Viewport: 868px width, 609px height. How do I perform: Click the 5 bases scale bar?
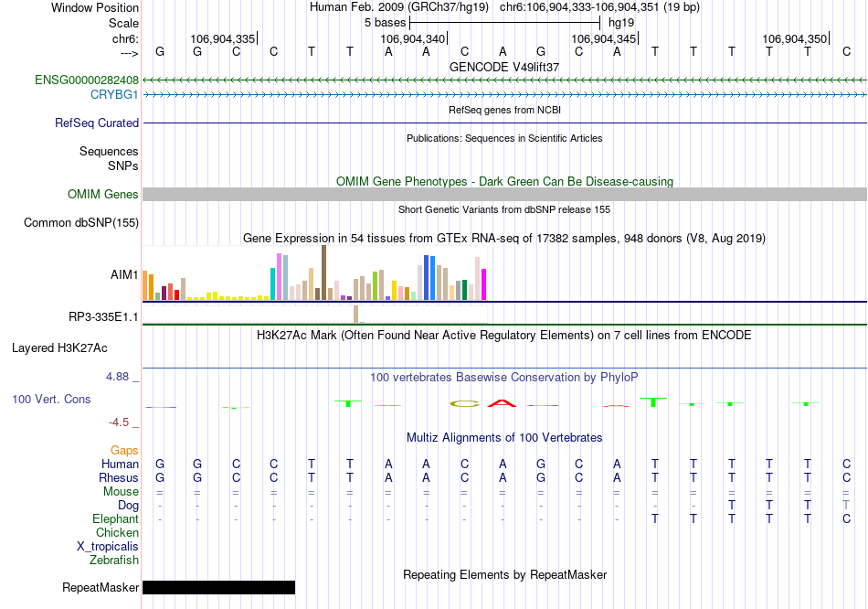tap(505, 23)
